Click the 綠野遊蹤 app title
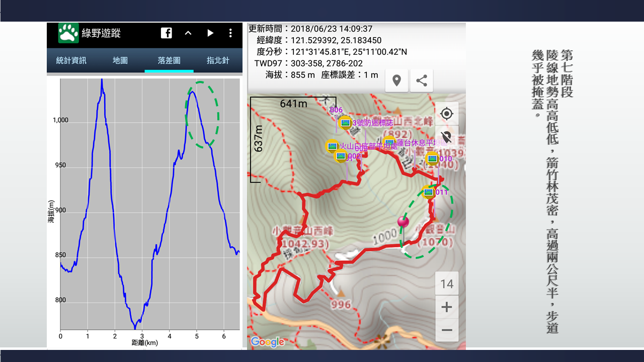The width and height of the screenshot is (644, 362). (x=101, y=34)
